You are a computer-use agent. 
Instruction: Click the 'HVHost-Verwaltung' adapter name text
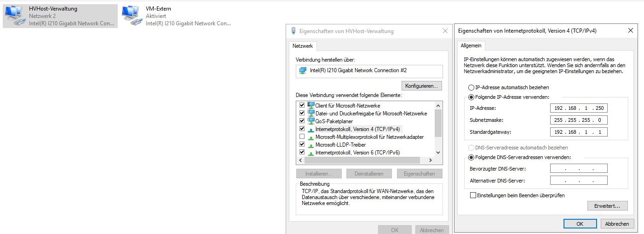pos(53,9)
